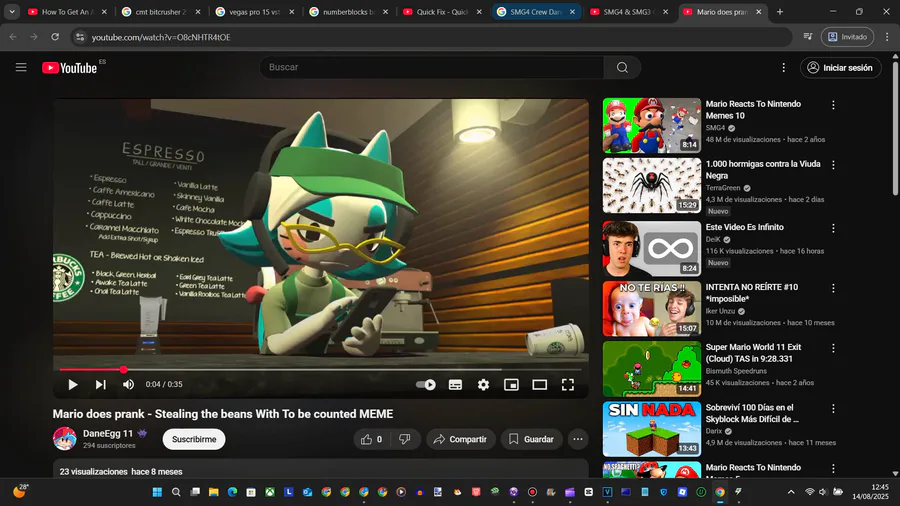Skip to the next video
The image size is (900, 506).
pos(100,384)
